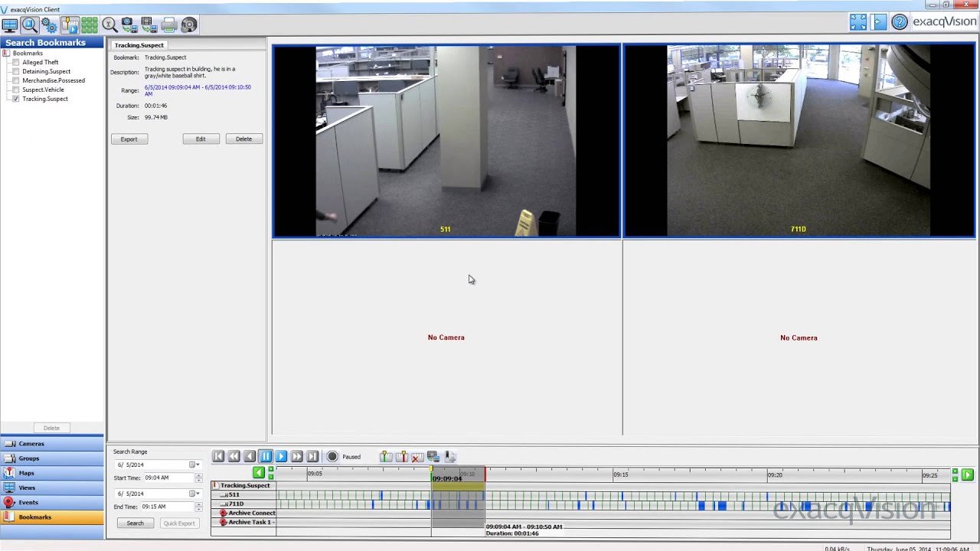Click the Pause playback button

pyautogui.click(x=266, y=456)
